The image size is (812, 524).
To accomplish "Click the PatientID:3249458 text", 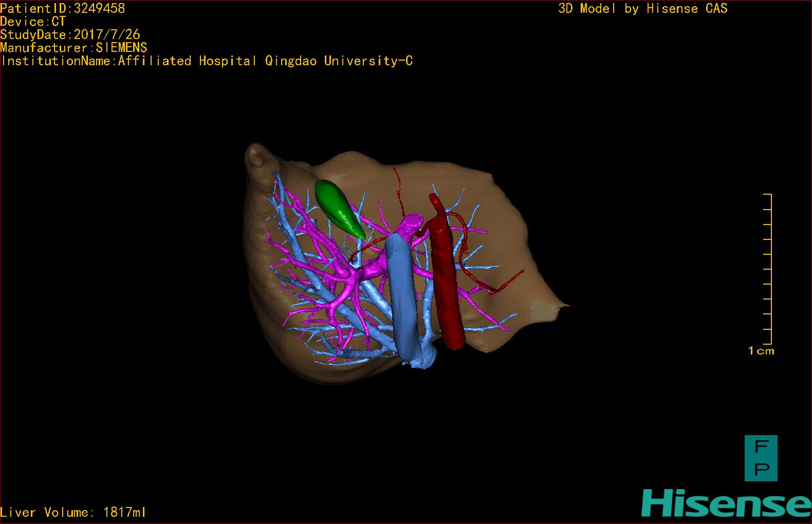I will click(63, 8).
